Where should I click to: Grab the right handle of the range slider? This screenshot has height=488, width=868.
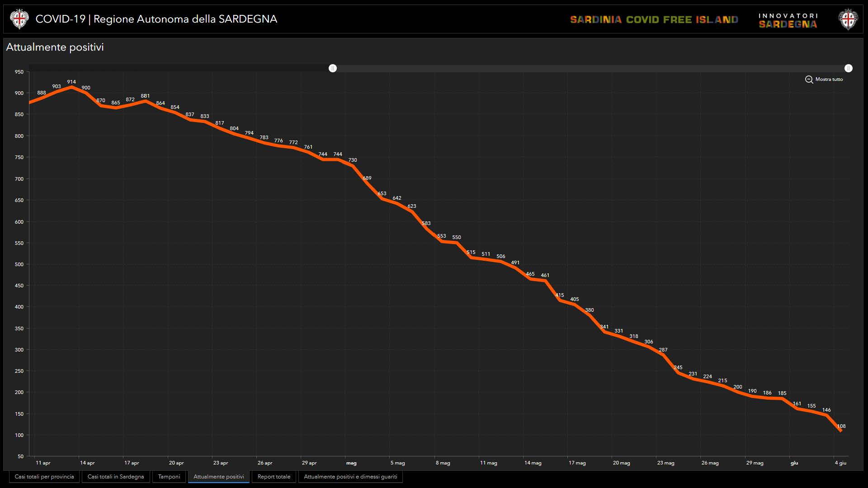848,68
